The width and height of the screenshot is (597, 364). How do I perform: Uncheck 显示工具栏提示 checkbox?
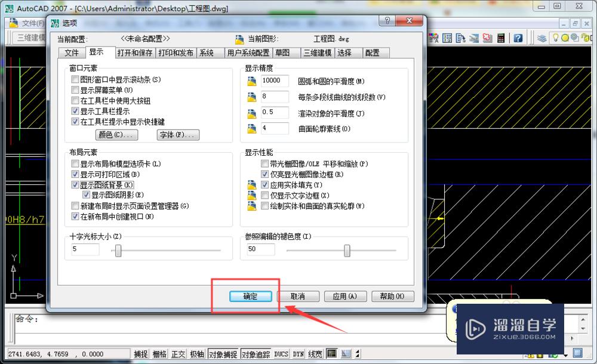(x=75, y=111)
